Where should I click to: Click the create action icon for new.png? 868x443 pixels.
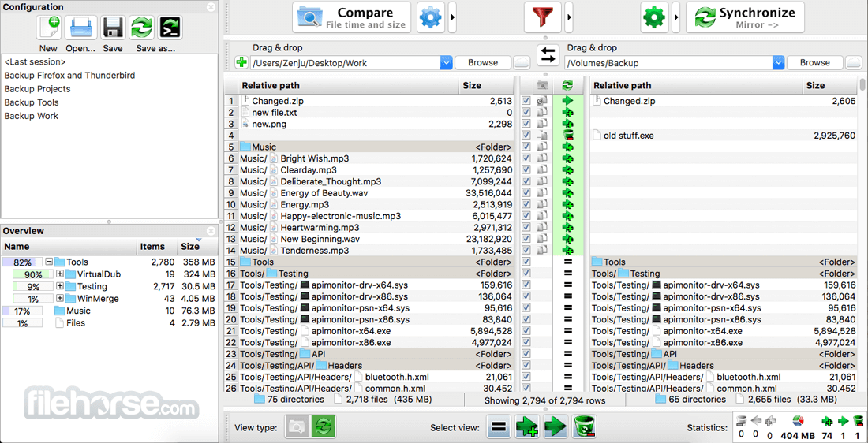coord(567,124)
